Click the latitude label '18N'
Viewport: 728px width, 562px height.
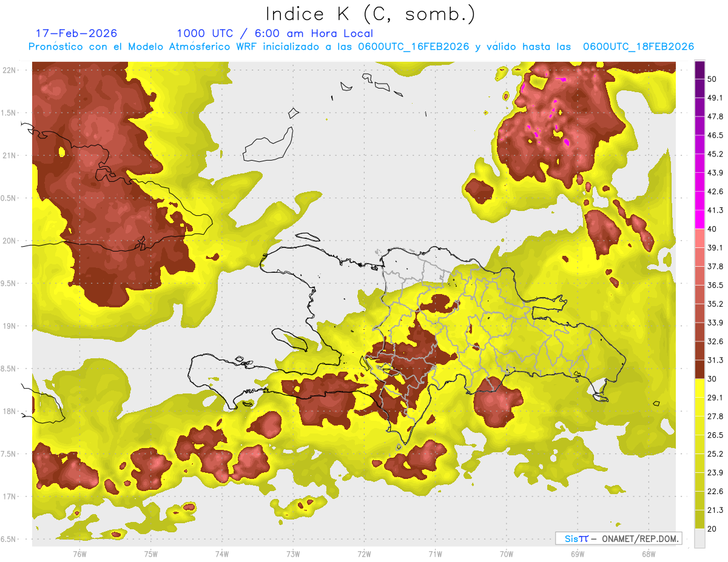click(x=10, y=411)
